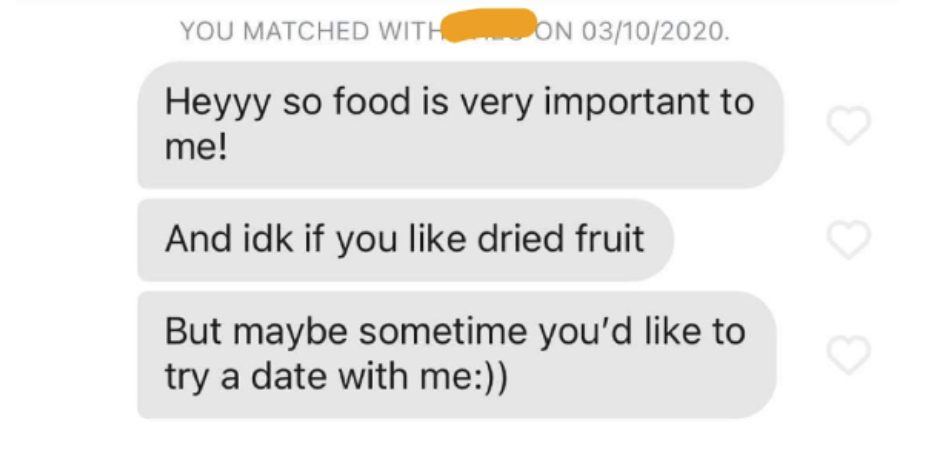This screenshot has height=474, width=936.
Task: Click "me!" on the first bubble's second line
Action: 196,147
